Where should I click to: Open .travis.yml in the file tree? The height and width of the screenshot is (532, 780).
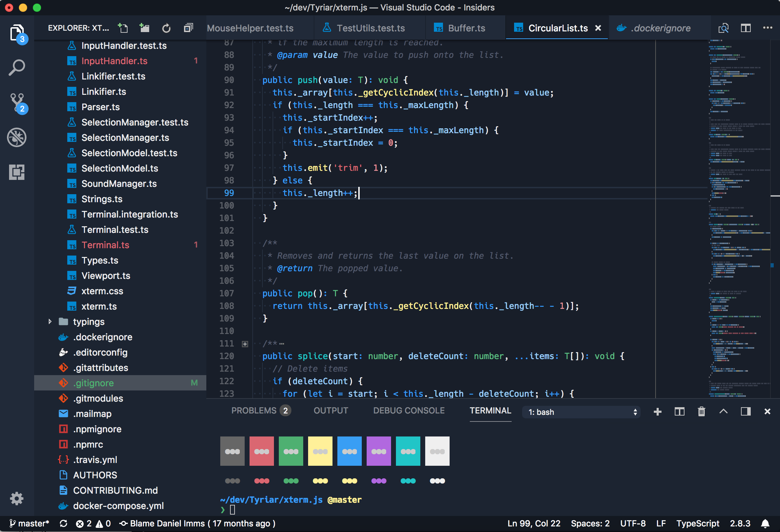coord(120,459)
